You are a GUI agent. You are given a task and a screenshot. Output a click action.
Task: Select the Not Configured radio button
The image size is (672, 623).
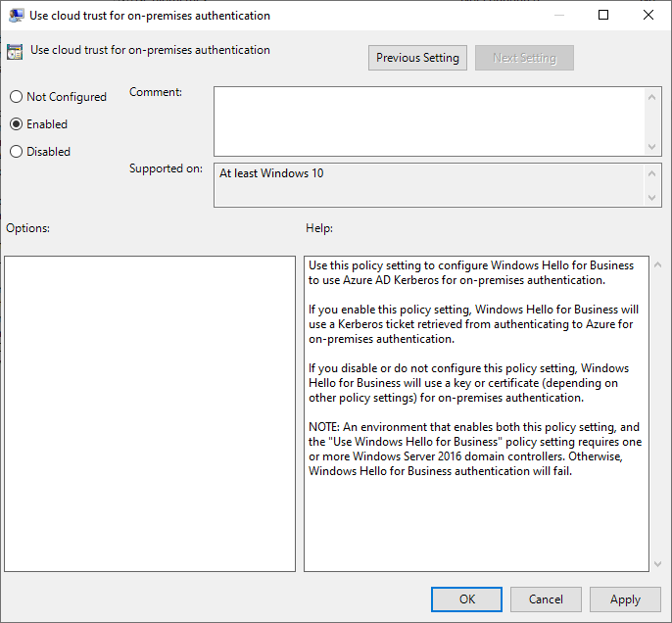pyautogui.click(x=16, y=97)
